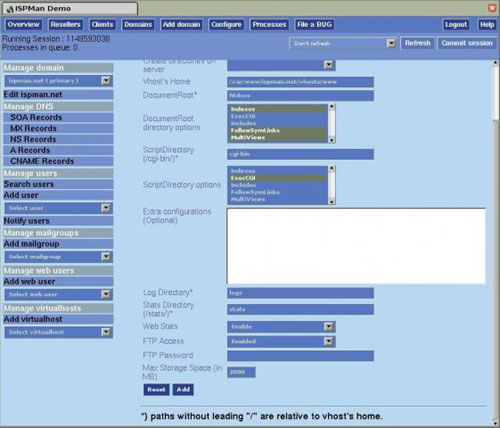Image resolution: width=500 pixels, height=428 pixels.
Task: Focus the FTP Password field
Action: coord(300,356)
